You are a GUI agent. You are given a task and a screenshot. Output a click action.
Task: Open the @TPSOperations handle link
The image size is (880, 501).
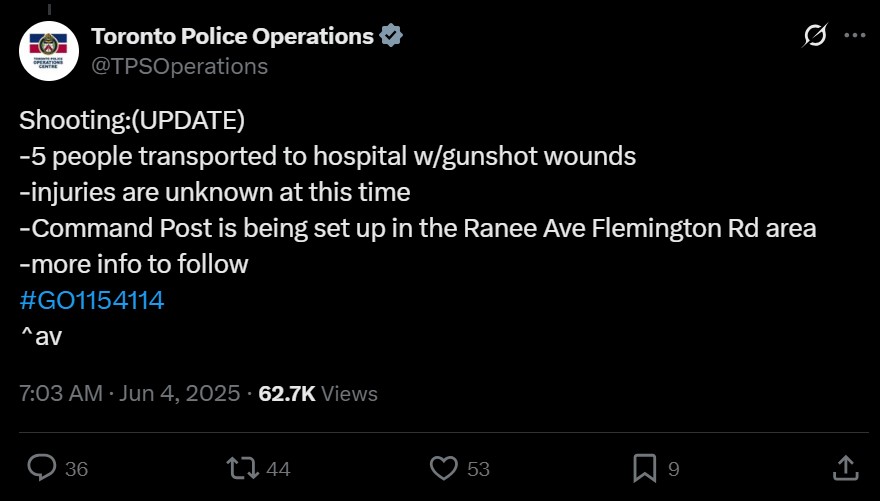point(180,66)
